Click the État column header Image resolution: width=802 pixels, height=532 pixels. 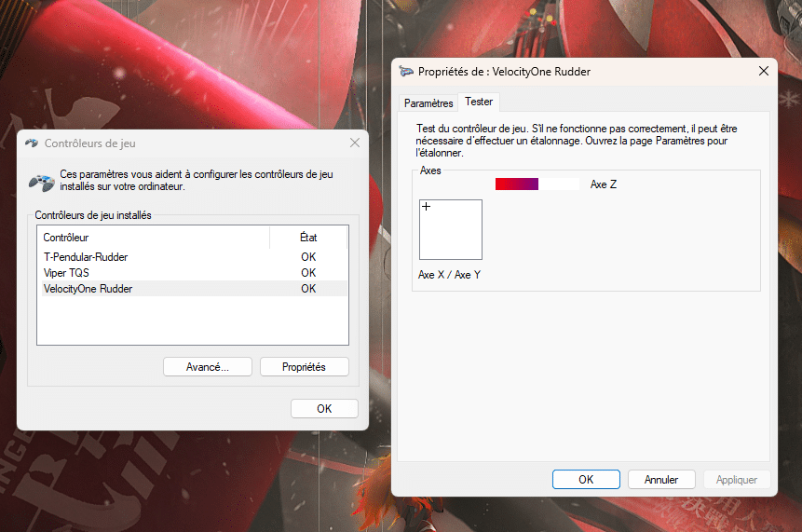click(308, 238)
